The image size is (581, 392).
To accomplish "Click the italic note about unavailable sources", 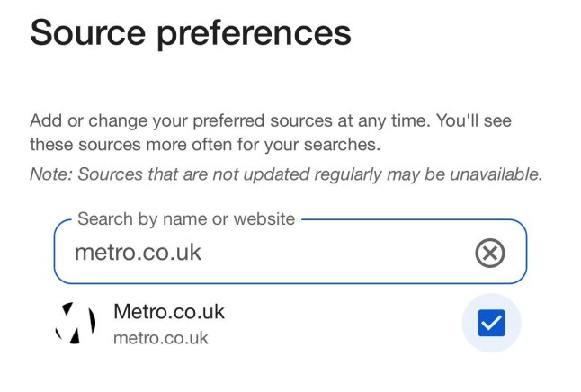I will (286, 174).
